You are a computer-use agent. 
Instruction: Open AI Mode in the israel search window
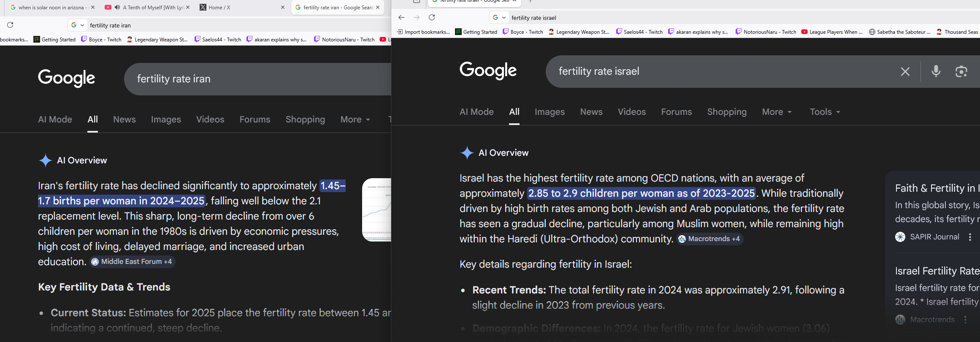point(476,112)
